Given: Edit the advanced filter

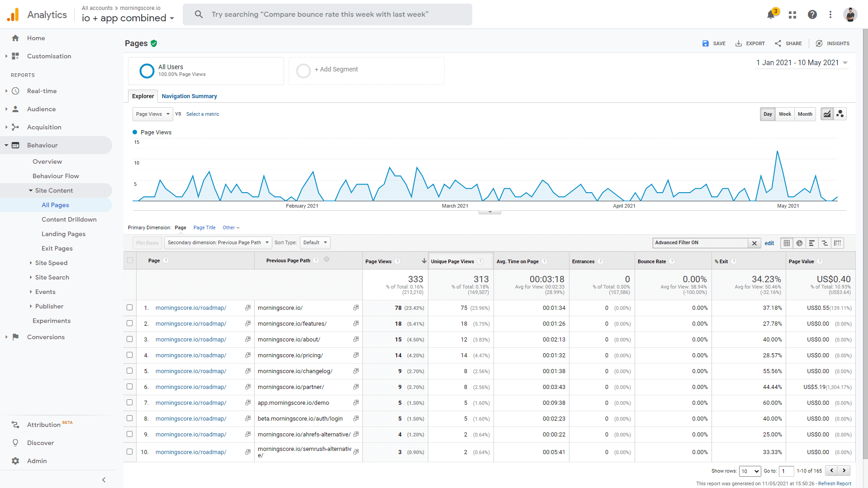Looking at the screenshot, I should click(x=769, y=243).
